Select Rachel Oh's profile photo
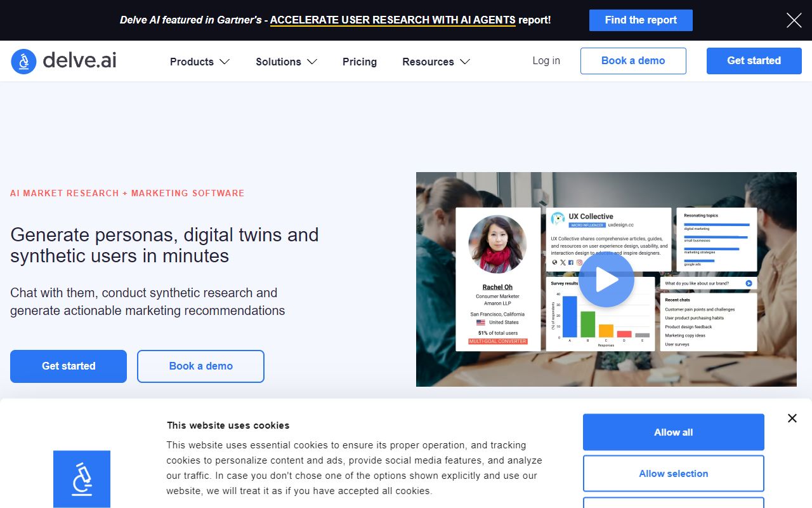 tap(497, 244)
